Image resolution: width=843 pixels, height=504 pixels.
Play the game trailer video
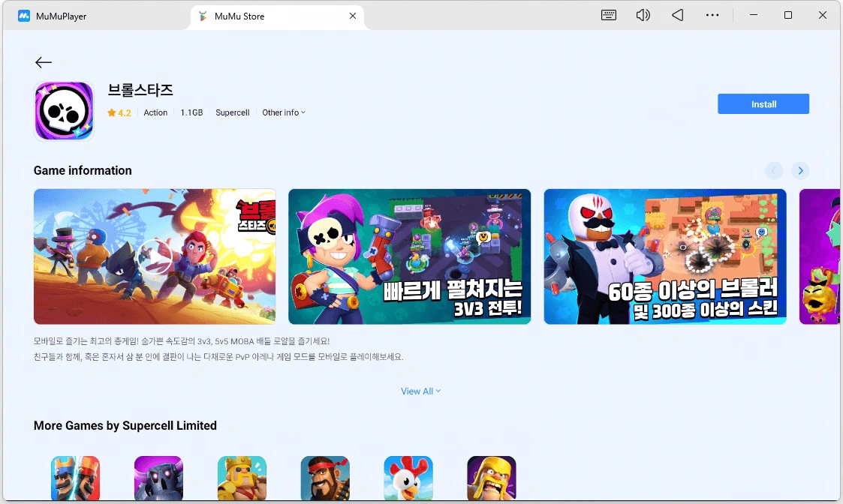[x=155, y=256]
